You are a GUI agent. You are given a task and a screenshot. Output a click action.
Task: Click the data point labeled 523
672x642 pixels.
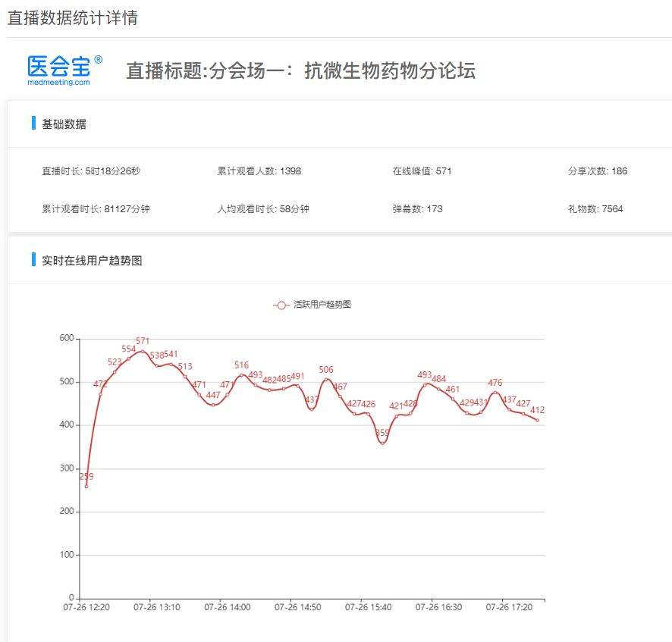click(115, 372)
